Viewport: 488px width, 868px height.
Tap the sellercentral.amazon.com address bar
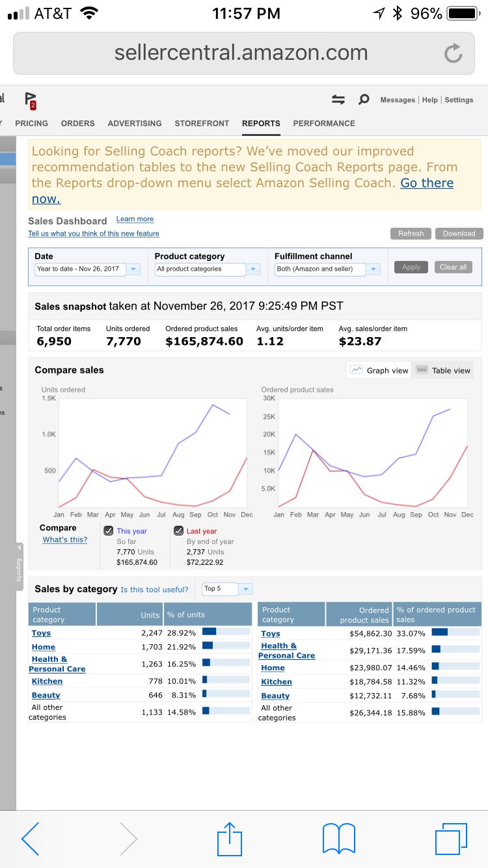point(241,53)
